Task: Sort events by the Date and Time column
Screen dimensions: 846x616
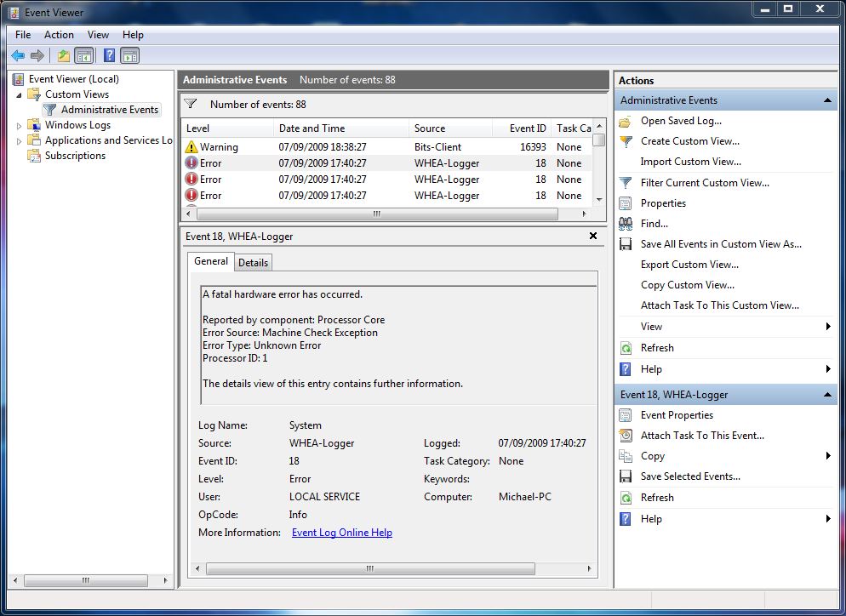Action: (x=312, y=128)
